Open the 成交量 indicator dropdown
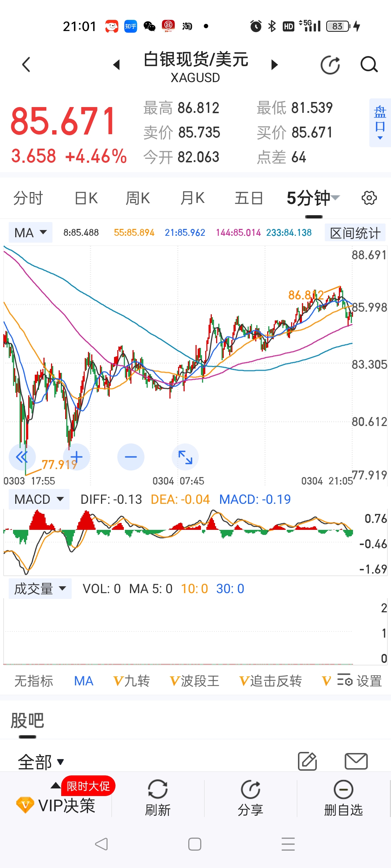This screenshot has height=868, width=391. 40,589
